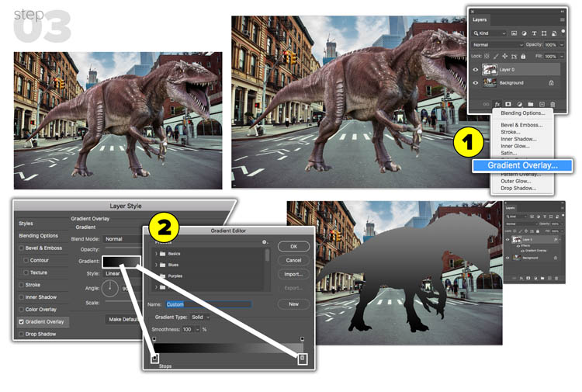Image resolution: width=582 pixels, height=392 pixels.
Task: Click the fx layer style icon in large Layers panel
Action: [497, 104]
